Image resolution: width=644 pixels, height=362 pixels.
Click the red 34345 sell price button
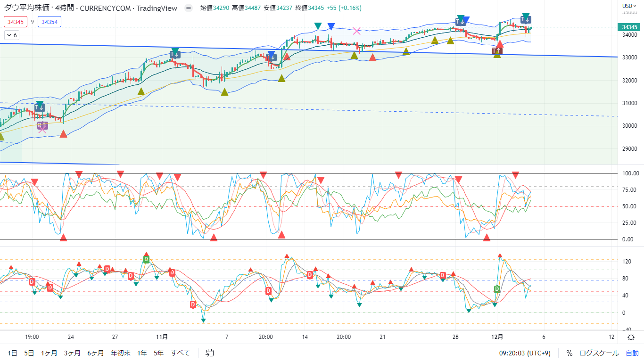[16, 22]
